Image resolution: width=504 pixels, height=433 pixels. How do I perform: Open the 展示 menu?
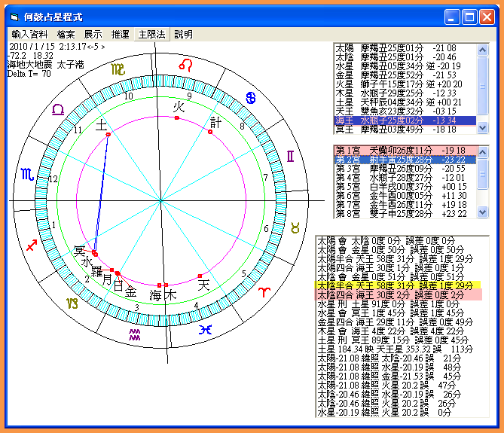coord(93,35)
